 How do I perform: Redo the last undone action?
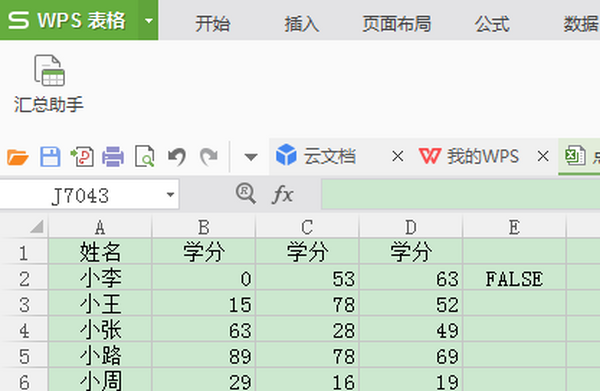[209, 156]
